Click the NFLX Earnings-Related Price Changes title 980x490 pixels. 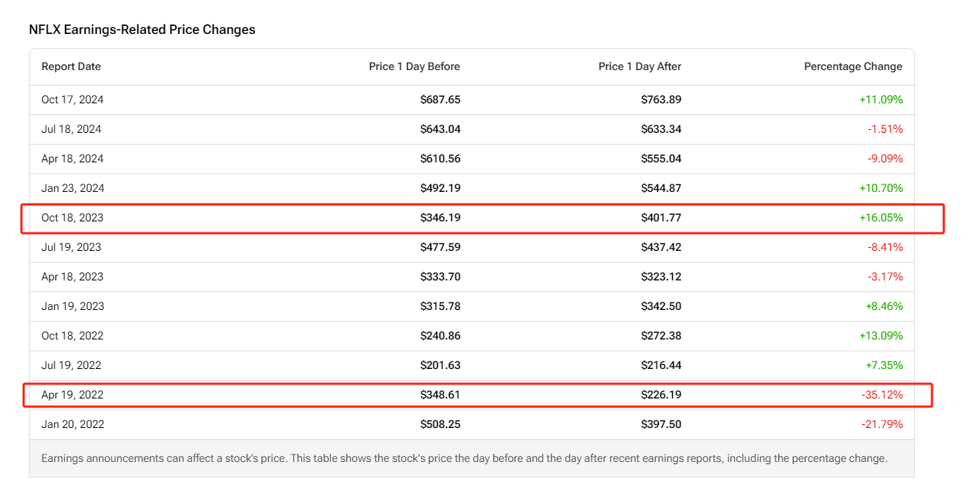pyautogui.click(x=142, y=30)
